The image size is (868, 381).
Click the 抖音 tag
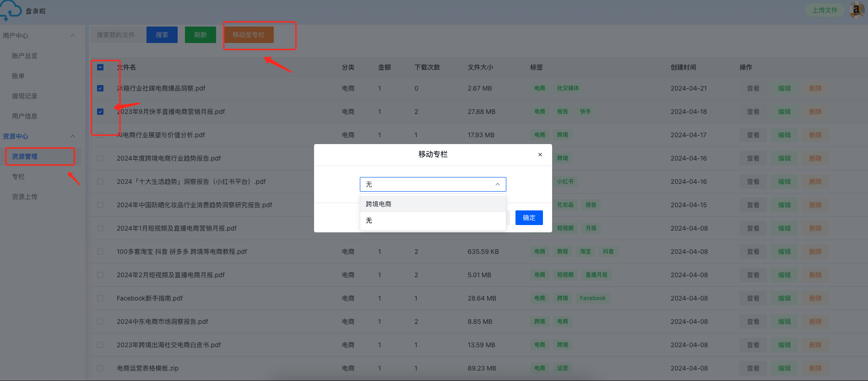[608, 252]
